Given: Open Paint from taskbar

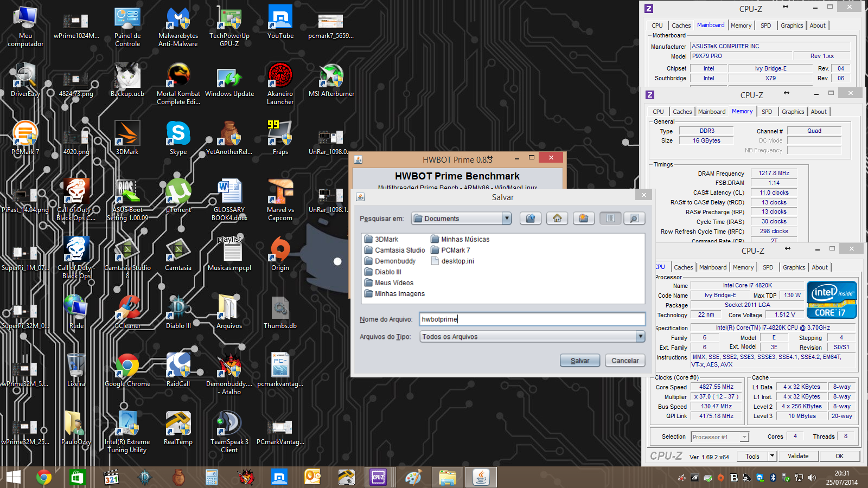Looking at the screenshot, I should tap(413, 477).
